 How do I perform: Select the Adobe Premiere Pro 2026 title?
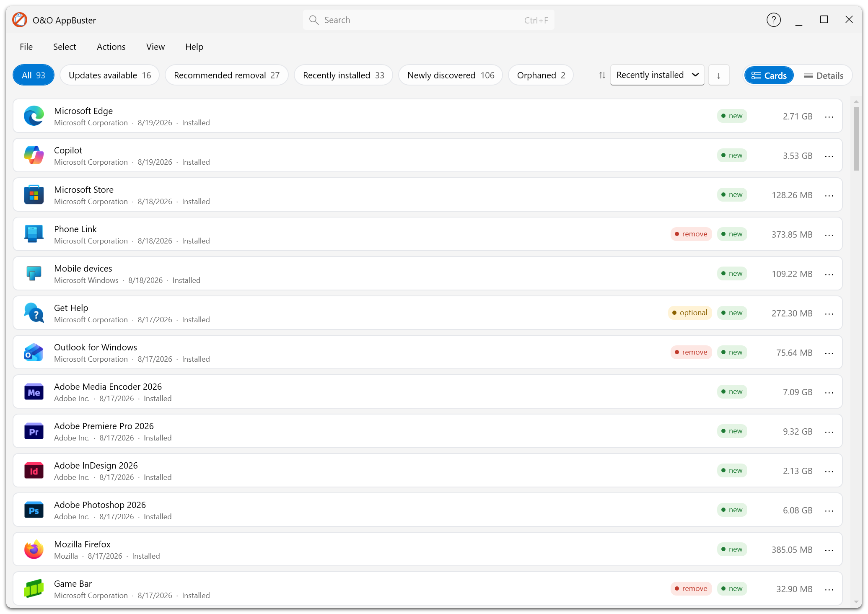coord(104,426)
